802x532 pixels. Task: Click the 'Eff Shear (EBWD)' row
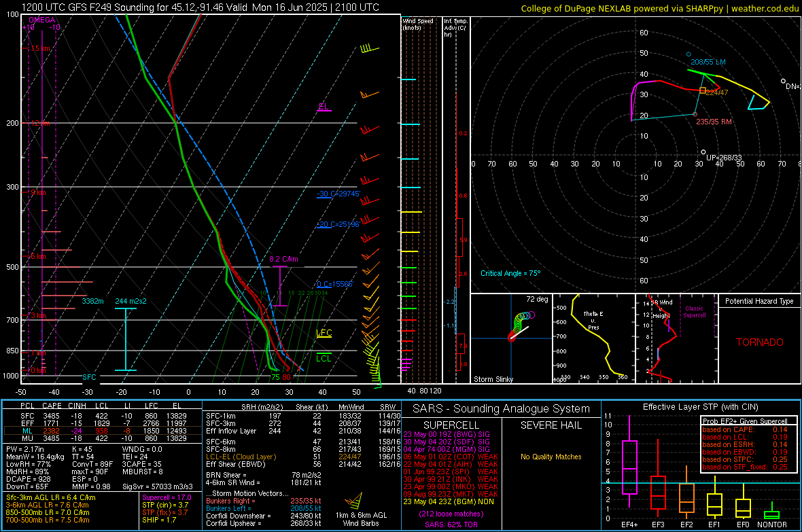pyautogui.click(x=303, y=464)
